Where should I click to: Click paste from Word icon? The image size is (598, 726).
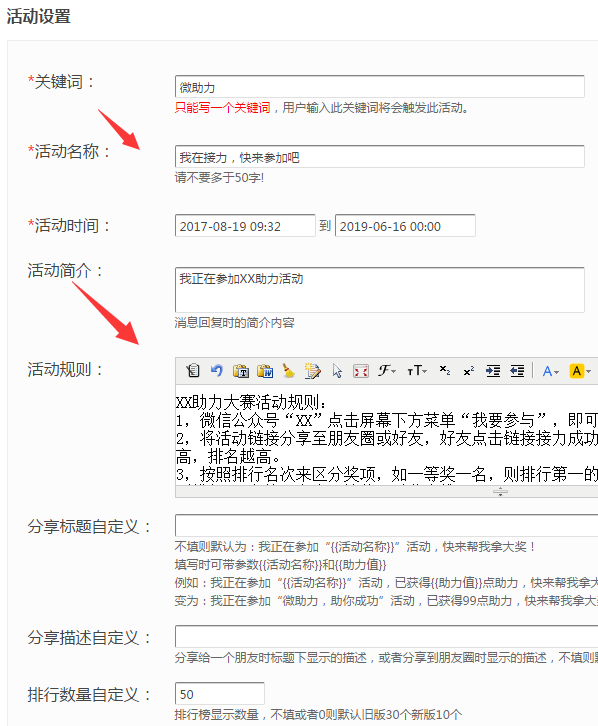click(x=265, y=371)
